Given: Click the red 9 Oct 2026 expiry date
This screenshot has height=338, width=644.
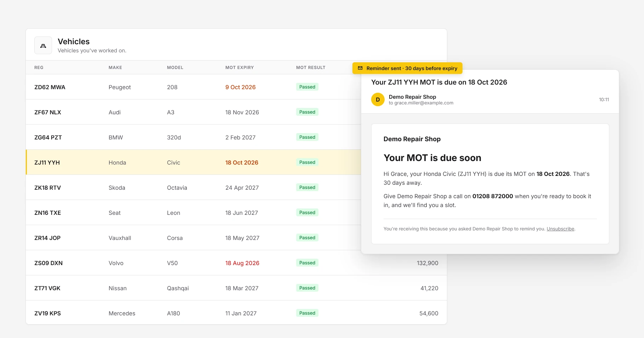Looking at the screenshot, I should coord(241,87).
